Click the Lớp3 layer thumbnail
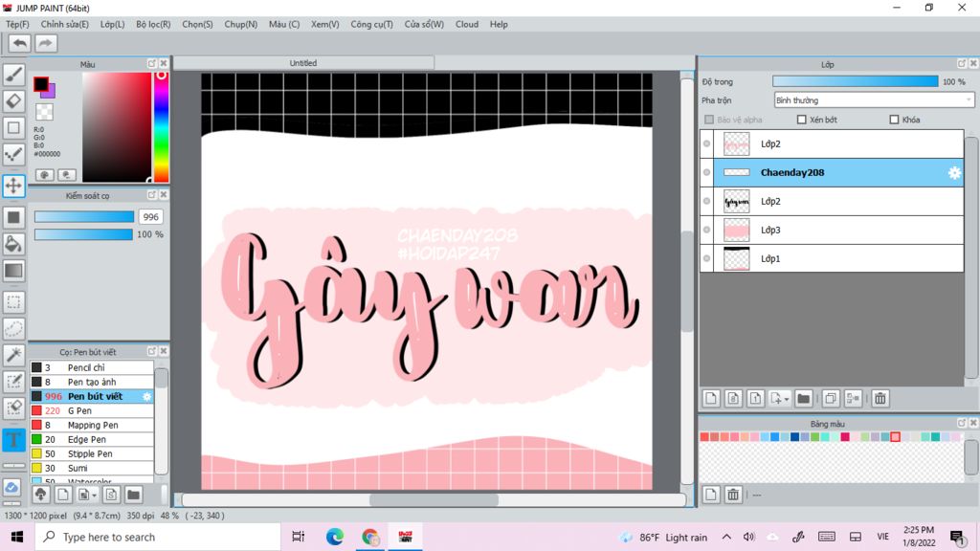The width and height of the screenshot is (980, 551). (x=736, y=230)
